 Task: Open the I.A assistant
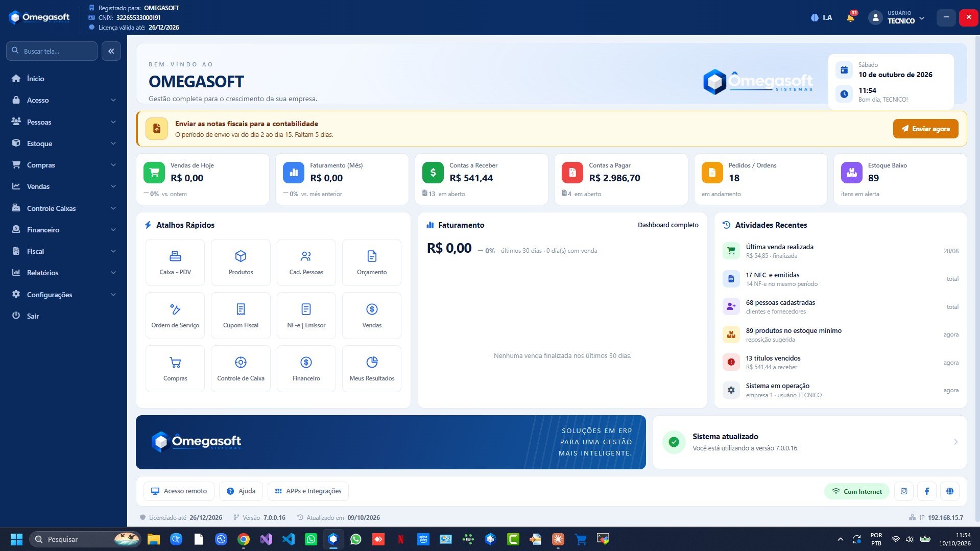(x=821, y=17)
